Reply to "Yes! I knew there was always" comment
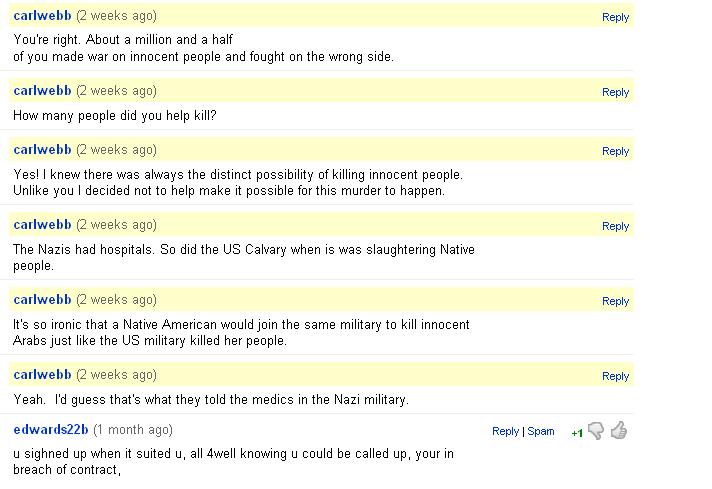 coord(615,151)
